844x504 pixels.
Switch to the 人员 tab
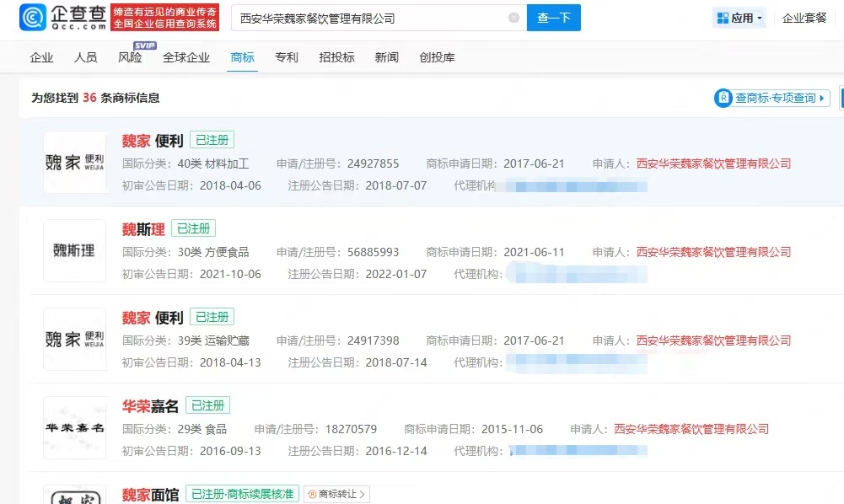(86, 57)
